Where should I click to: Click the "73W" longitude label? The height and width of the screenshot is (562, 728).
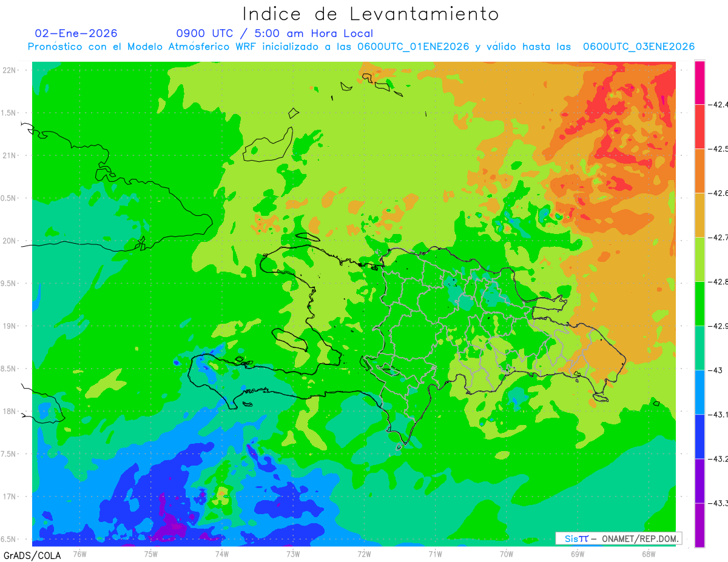click(293, 554)
